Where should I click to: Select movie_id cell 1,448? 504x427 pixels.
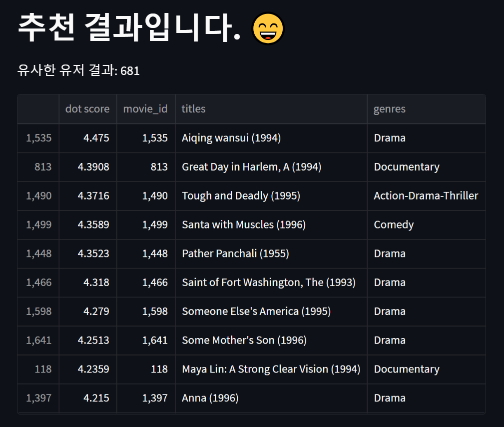146,253
